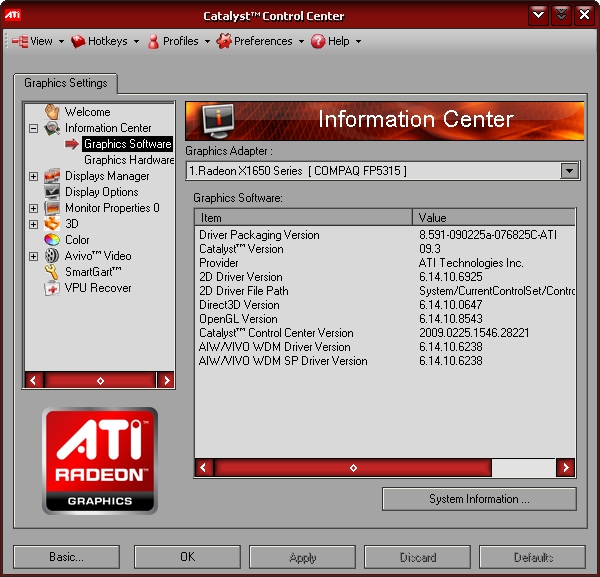
Task: Click the Information Center tree icon
Action: coord(52,128)
